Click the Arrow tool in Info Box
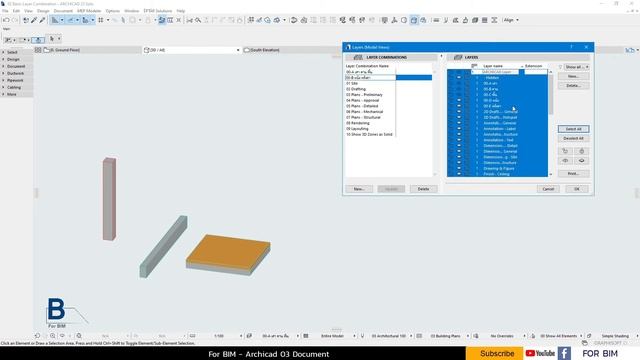 (52, 39)
